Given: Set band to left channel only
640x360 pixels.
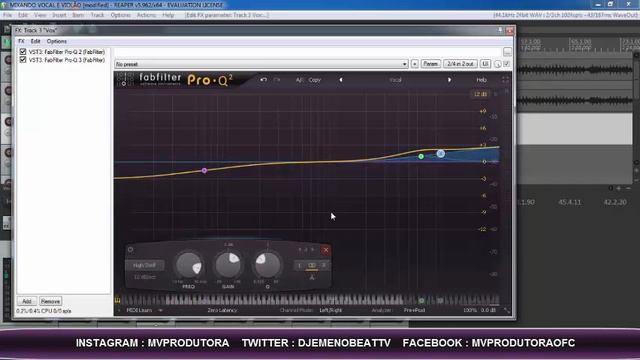Looking at the screenshot, I should point(300,265).
